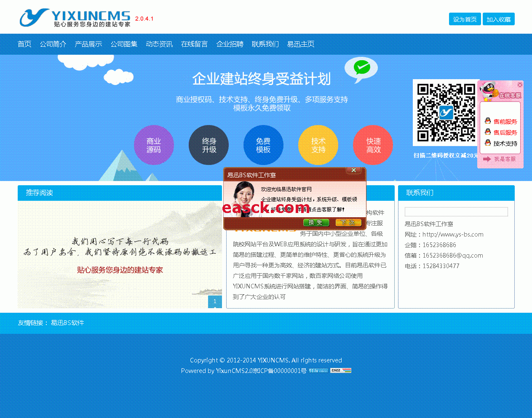
Task: Click the 企业建站终身受益计划 banner title
Action: pos(262,79)
